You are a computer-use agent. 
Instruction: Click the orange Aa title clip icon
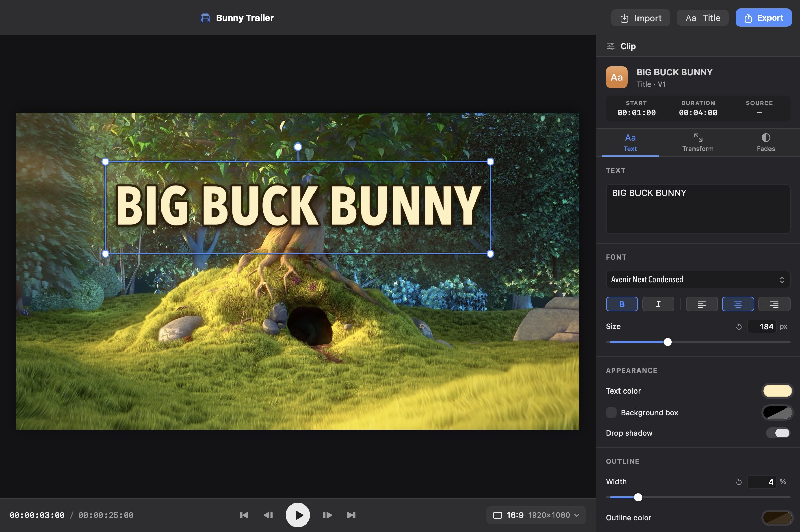[616, 77]
